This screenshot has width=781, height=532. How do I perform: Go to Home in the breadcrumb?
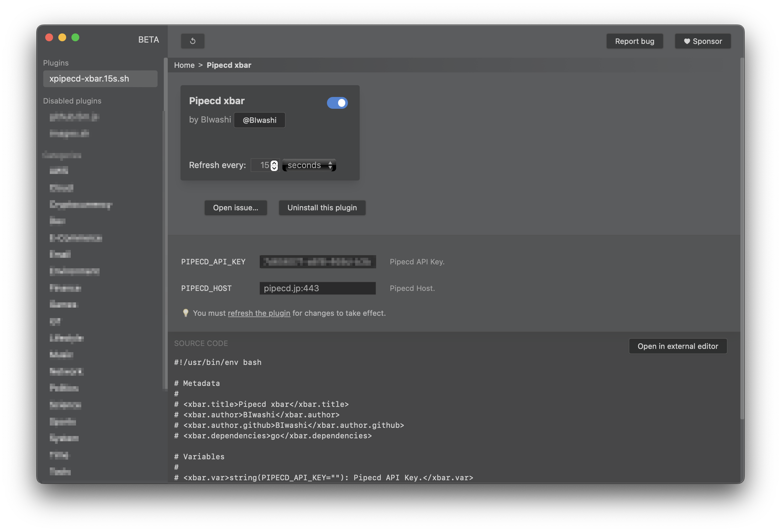coord(184,65)
